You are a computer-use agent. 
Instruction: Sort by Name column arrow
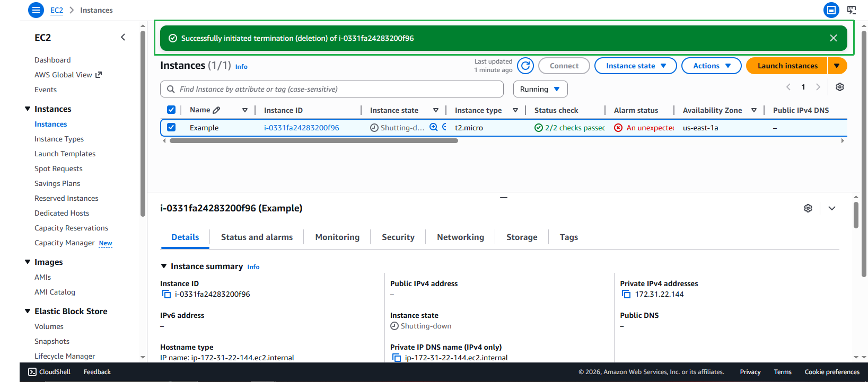click(245, 110)
